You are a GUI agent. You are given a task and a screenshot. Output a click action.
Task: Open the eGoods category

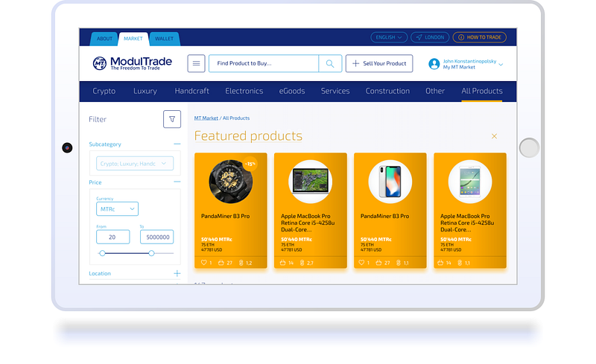coord(292,91)
